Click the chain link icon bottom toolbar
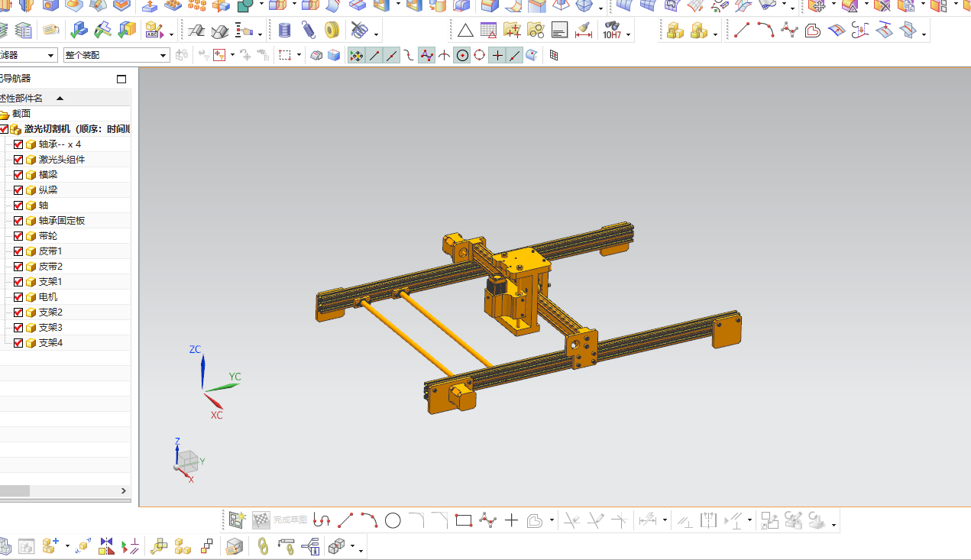This screenshot has height=560, width=971. pos(263,546)
